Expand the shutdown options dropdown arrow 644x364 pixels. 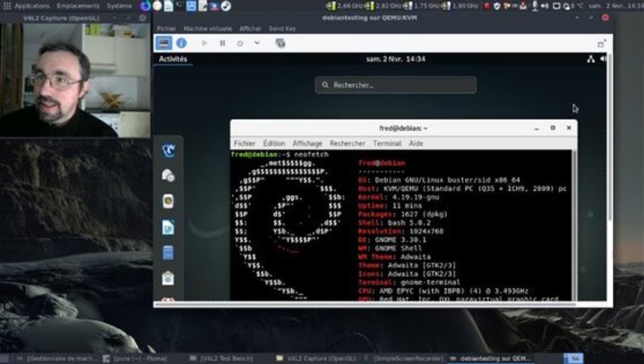tap(257, 42)
